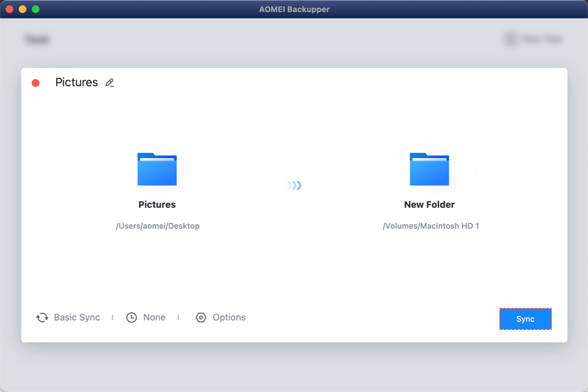
Task: Click the destination path /Volumes/Macintosh HD 1
Action: tap(431, 226)
